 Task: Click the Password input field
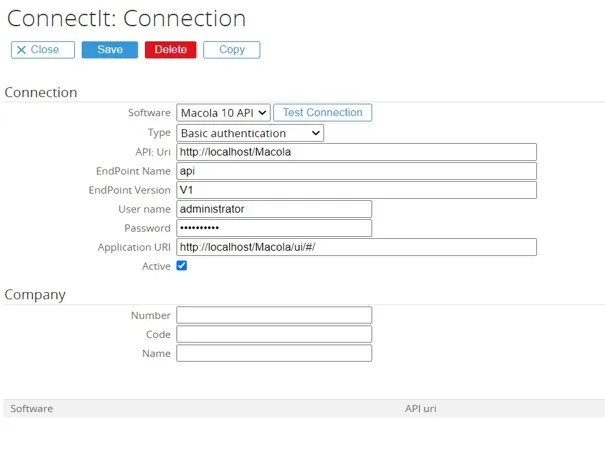(x=274, y=228)
